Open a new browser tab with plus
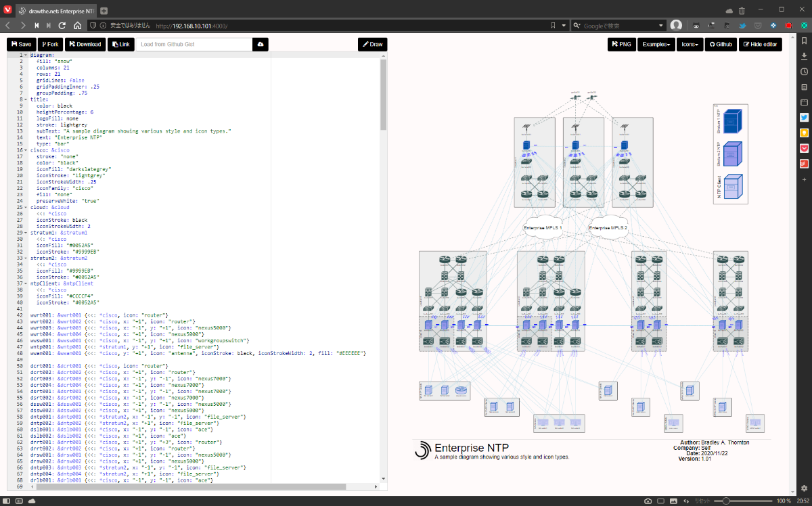This screenshot has width=812, height=506. [104, 11]
